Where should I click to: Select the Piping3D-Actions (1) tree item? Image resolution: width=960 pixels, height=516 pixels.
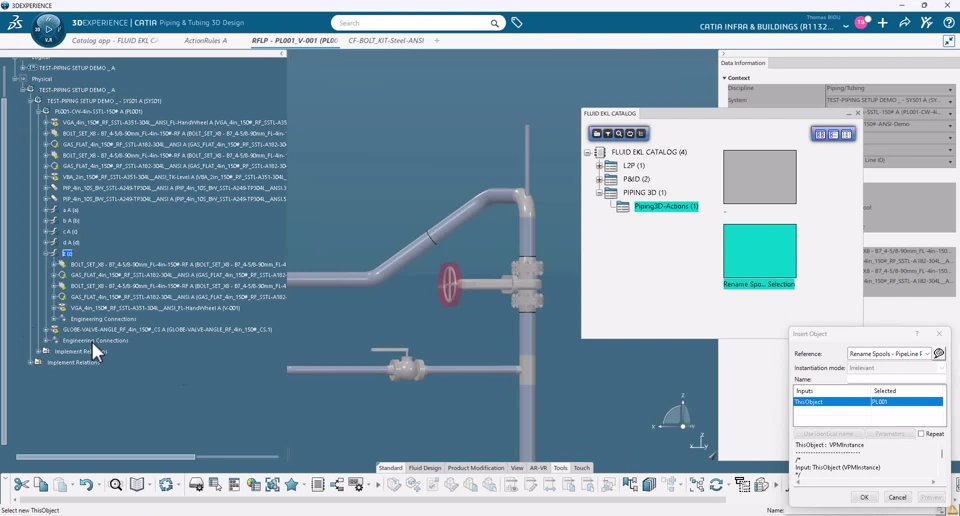[x=666, y=206]
